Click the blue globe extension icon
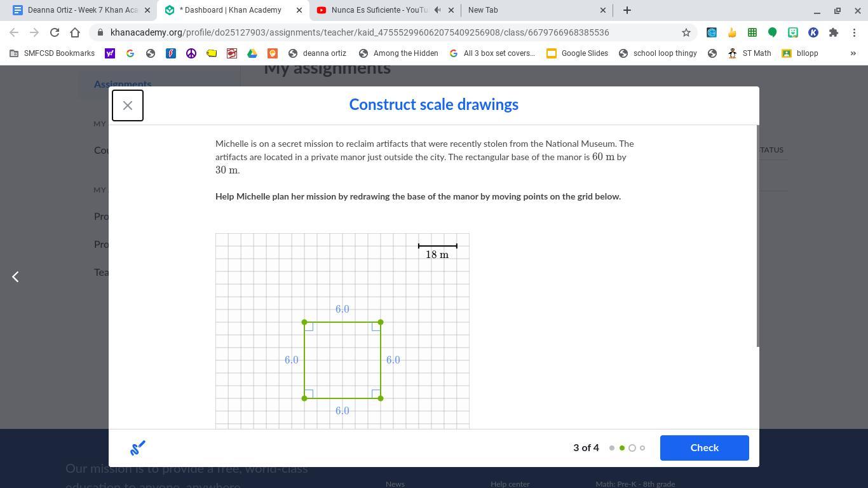The image size is (868, 488). pyautogui.click(x=712, y=32)
